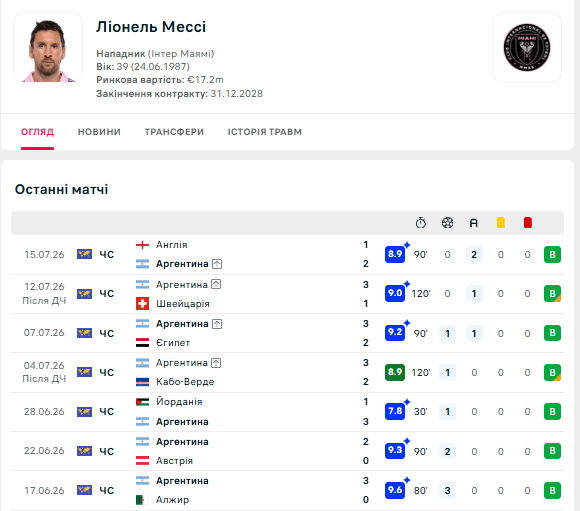Open the Inter Miami club logo
This screenshot has height=511, width=580.
(x=527, y=47)
